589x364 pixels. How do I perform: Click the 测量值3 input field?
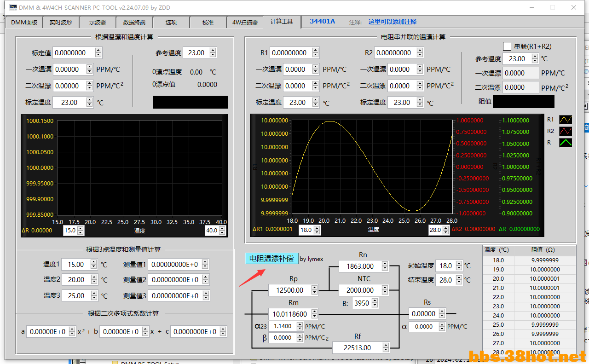tap(175, 296)
